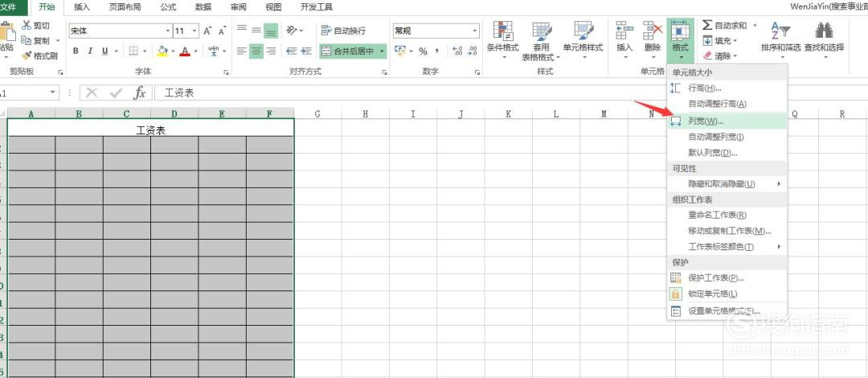Image resolution: width=868 pixels, height=378 pixels.
Task: Decrease decimal places
Action: (x=472, y=51)
